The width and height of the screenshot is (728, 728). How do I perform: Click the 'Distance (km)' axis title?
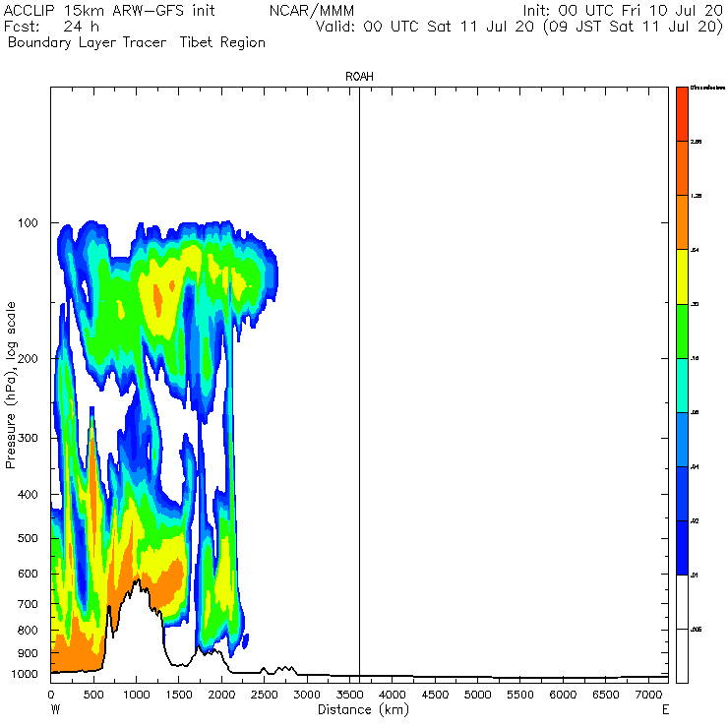[364, 710]
